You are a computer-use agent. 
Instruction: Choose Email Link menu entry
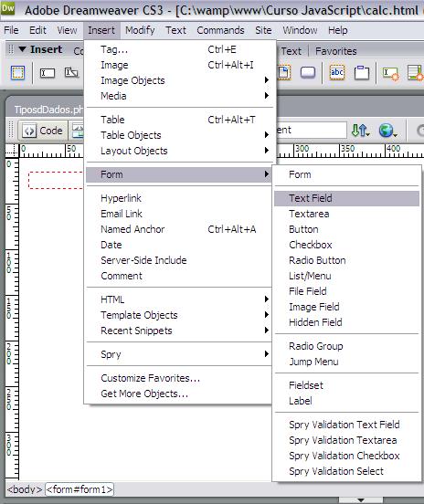click(179, 214)
